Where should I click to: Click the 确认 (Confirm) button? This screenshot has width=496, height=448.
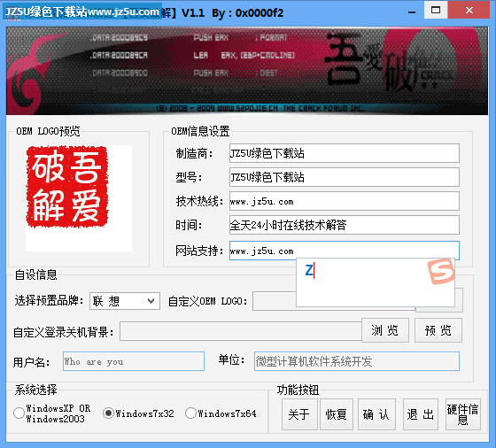(x=376, y=414)
